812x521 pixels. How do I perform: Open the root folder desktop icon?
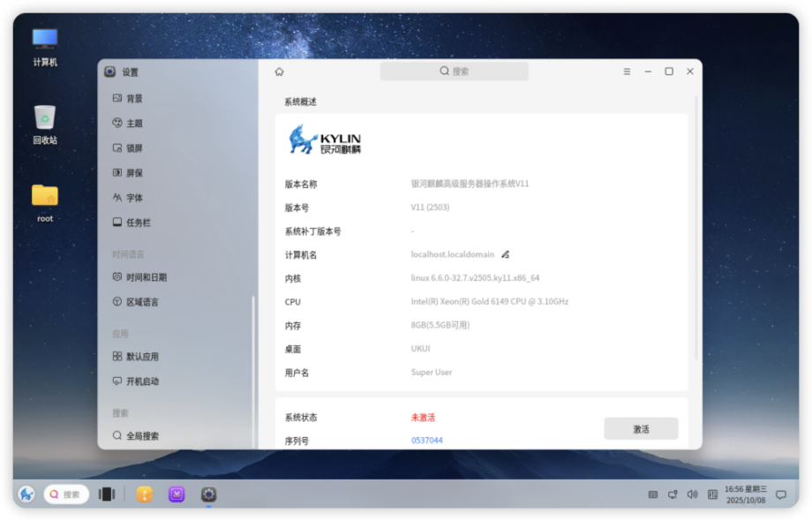[45, 203]
